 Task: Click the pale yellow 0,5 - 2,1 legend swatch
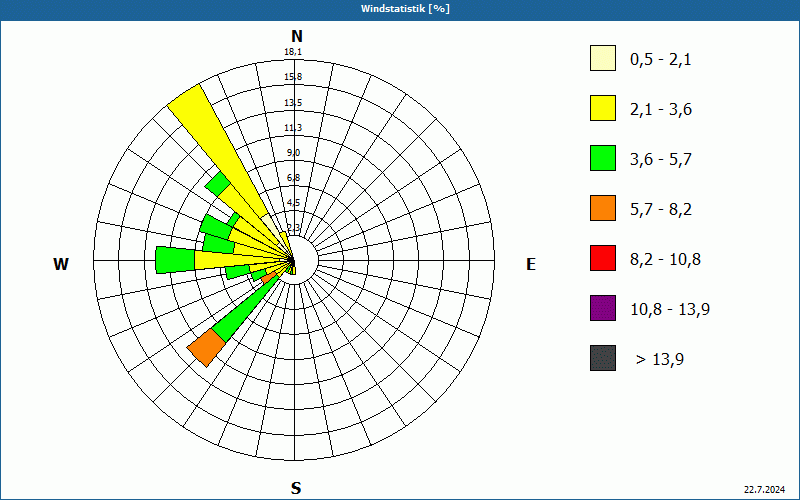point(603,58)
